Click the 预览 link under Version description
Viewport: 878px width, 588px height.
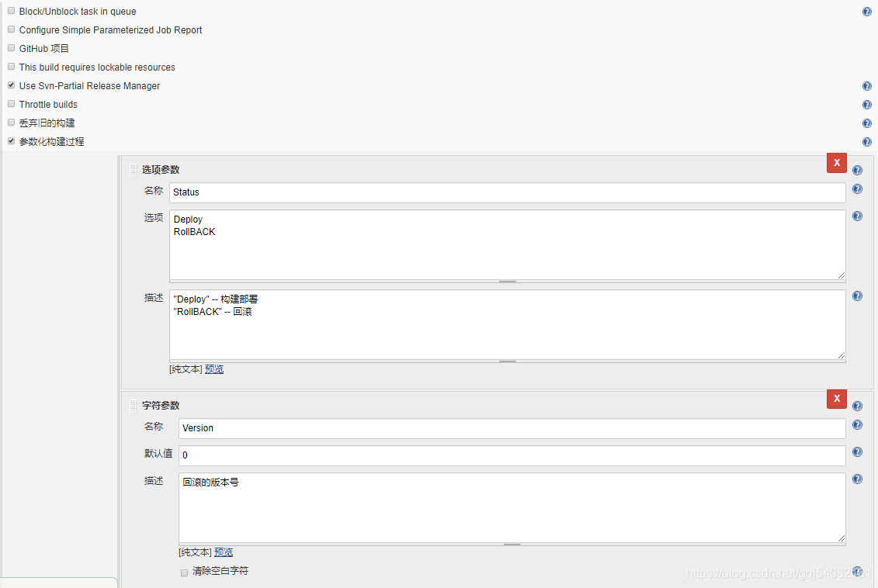224,552
